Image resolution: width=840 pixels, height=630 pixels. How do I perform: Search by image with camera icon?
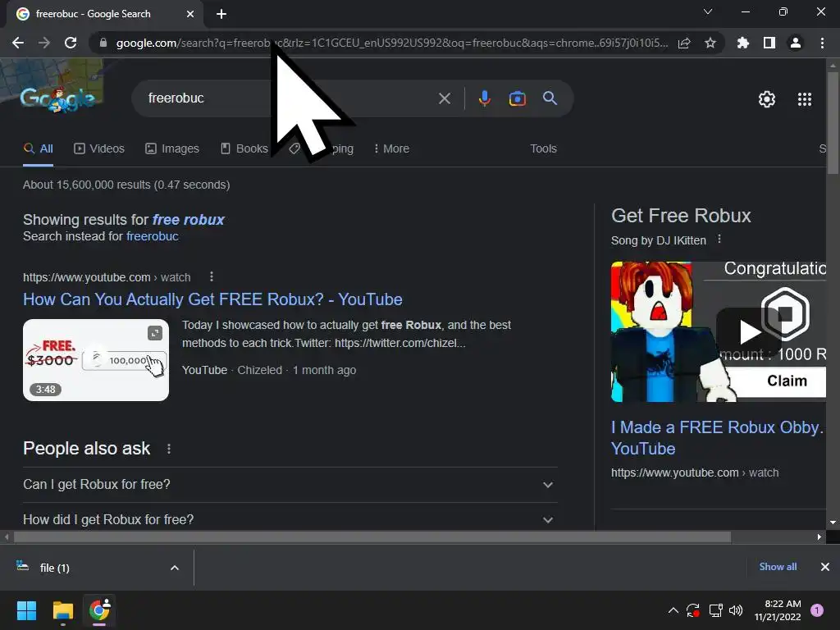[x=518, y=98]
